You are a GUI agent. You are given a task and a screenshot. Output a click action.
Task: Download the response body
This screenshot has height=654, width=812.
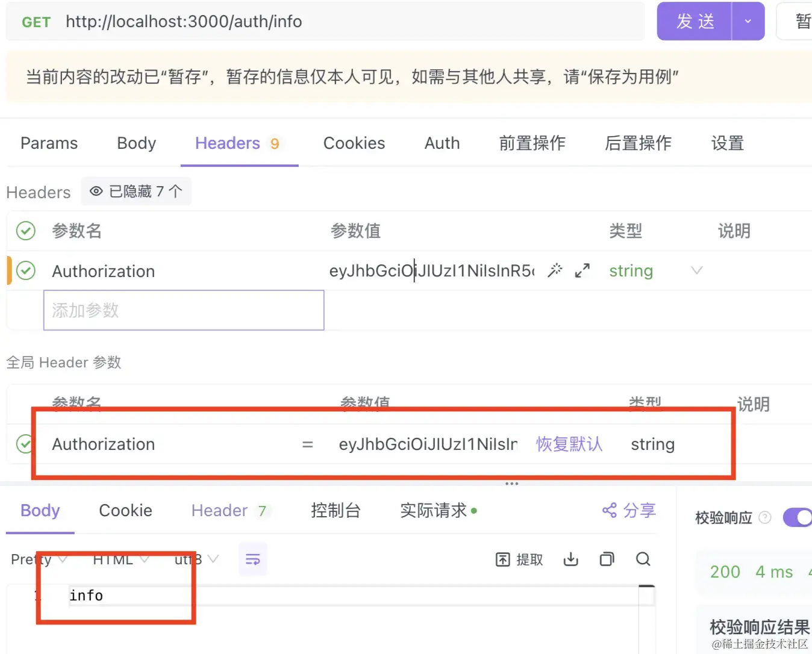tap(570, 559)
